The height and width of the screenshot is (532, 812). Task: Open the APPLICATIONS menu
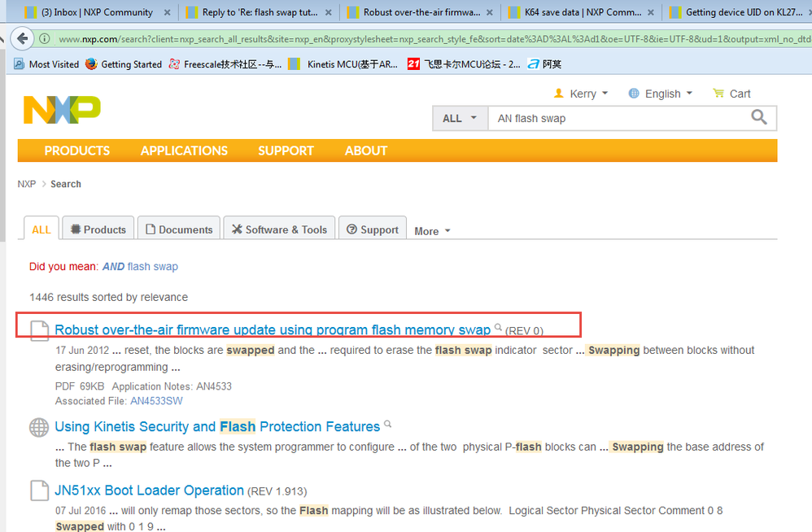[184, 150]
